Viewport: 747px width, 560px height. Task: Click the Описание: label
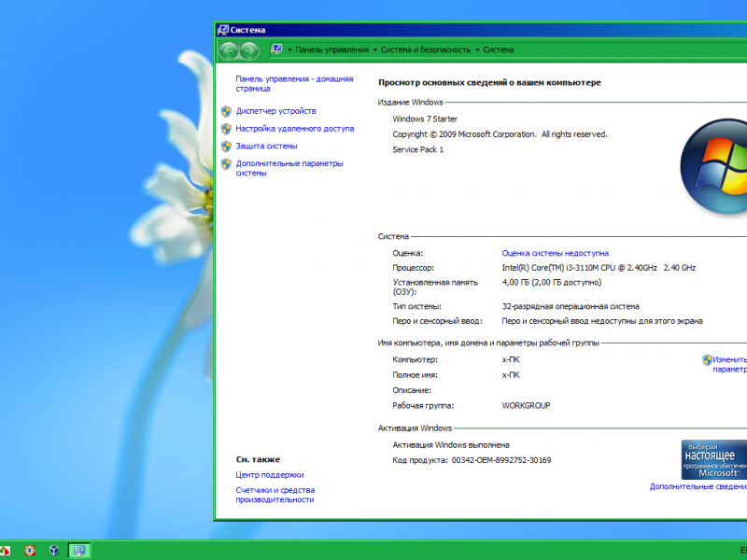click(412, 390)
